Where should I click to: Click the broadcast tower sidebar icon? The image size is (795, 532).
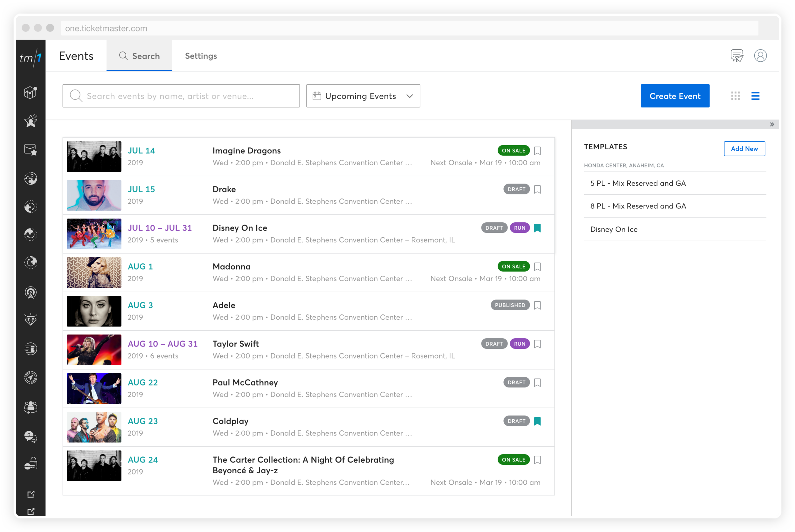(x=31, y=293)
